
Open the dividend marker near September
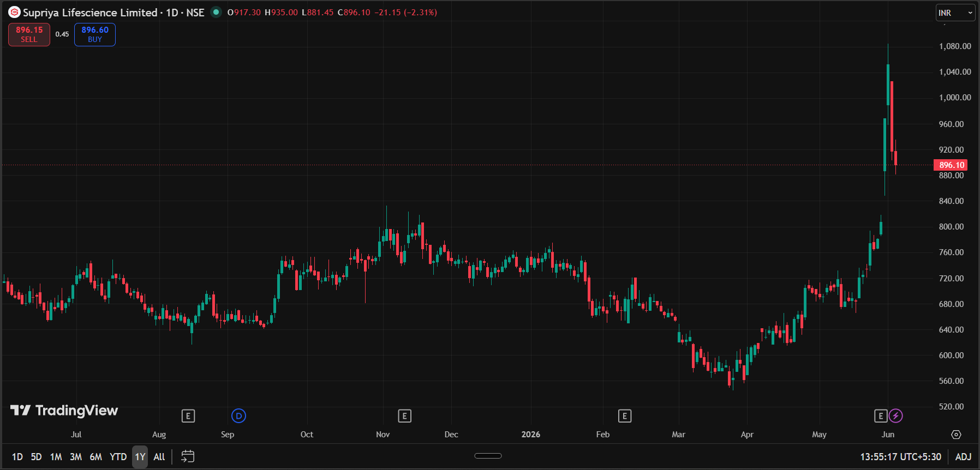[x=238, y=416]
